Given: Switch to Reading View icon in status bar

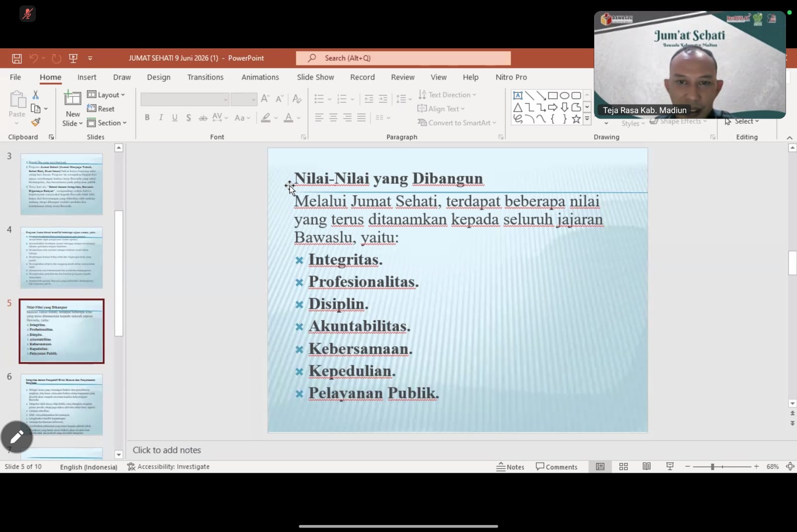Looking at the screenshot, I should [647, 467].
